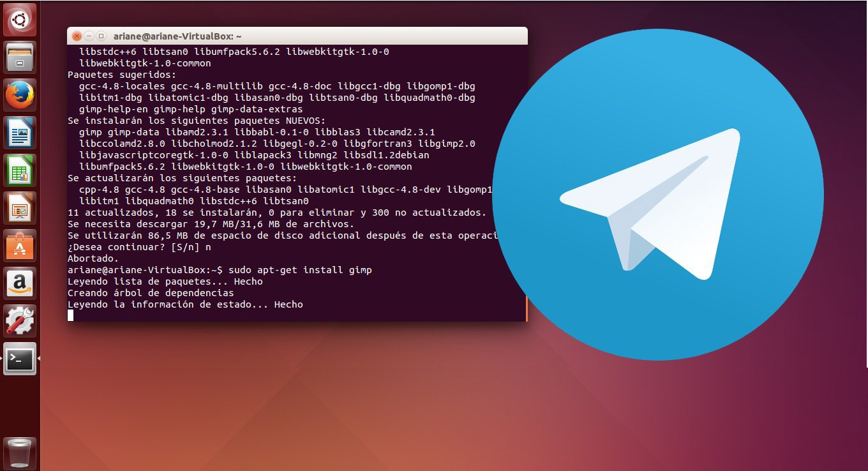Click 'gimp-help-en gimp-help gimp-data-extras' line

[x=191, y=109]
